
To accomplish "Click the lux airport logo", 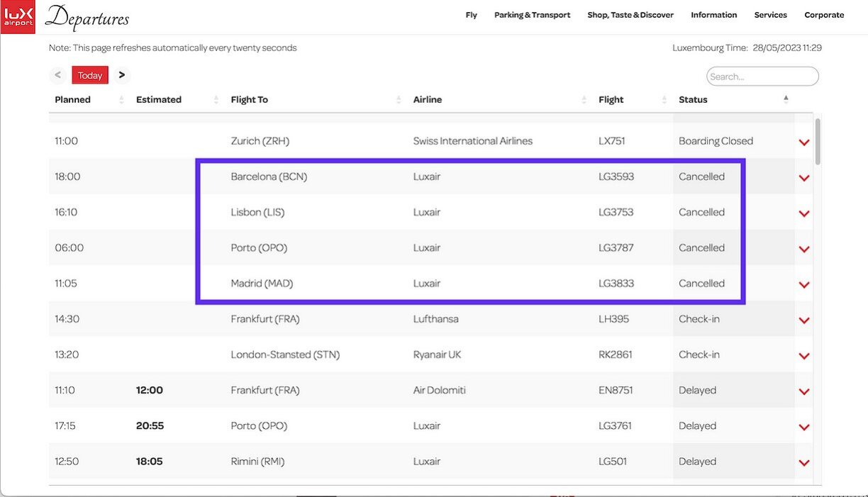I will [x=18, y=17].
